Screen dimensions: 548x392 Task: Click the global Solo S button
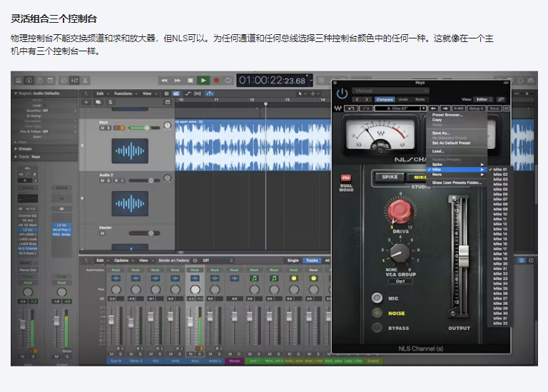pos(111,102)
